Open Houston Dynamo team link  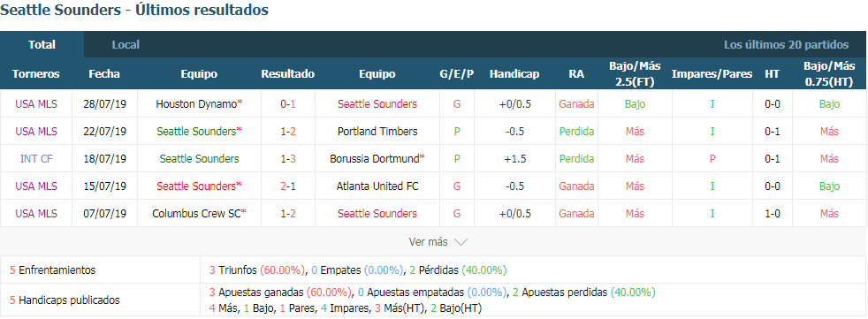pyautogui.click(x=196, y=103)
